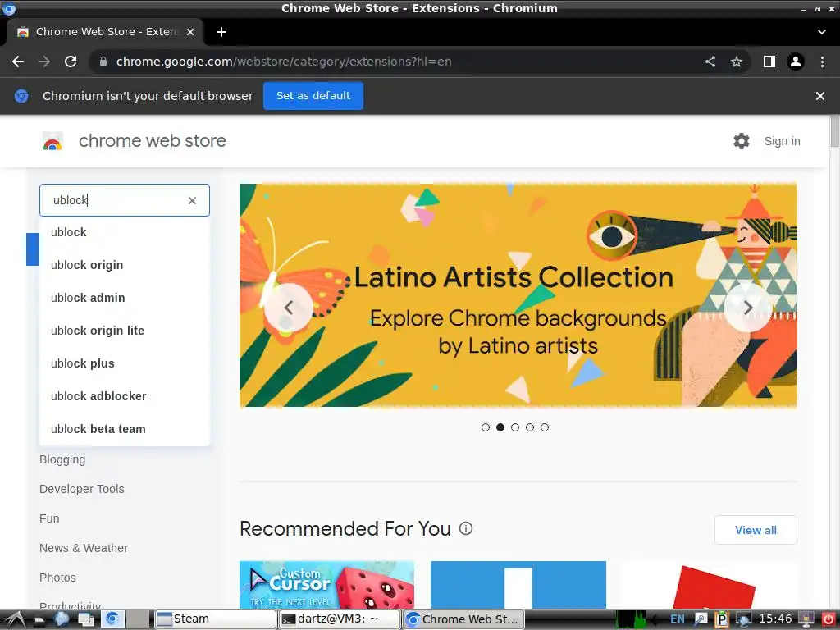840x630 pixels.
Task: Open the Photos category
Action: 57,577
